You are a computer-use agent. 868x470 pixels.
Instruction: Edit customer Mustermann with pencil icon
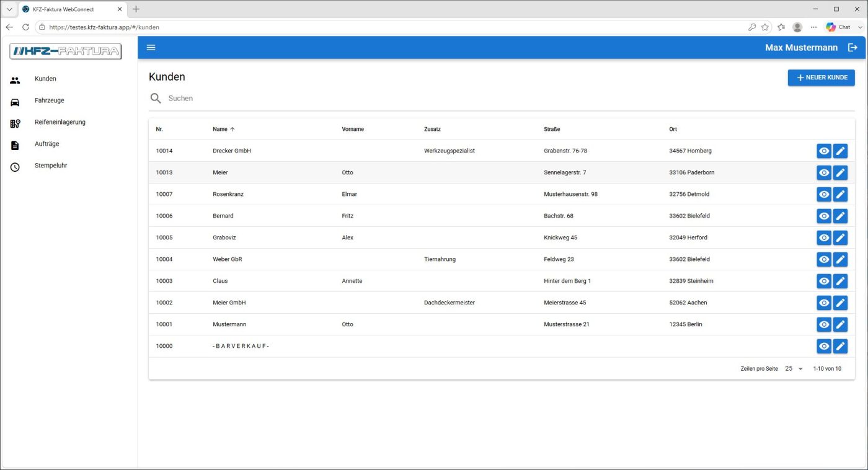[x=840, y=324]
